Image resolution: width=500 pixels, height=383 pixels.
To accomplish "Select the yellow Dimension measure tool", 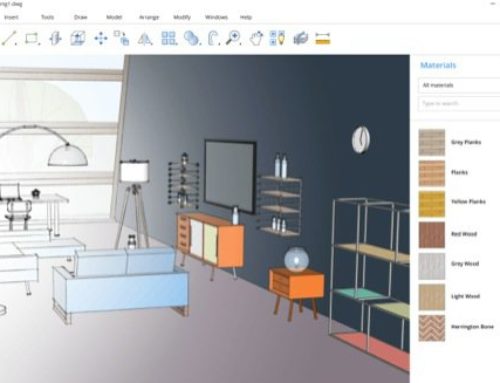I will (323, 38).
